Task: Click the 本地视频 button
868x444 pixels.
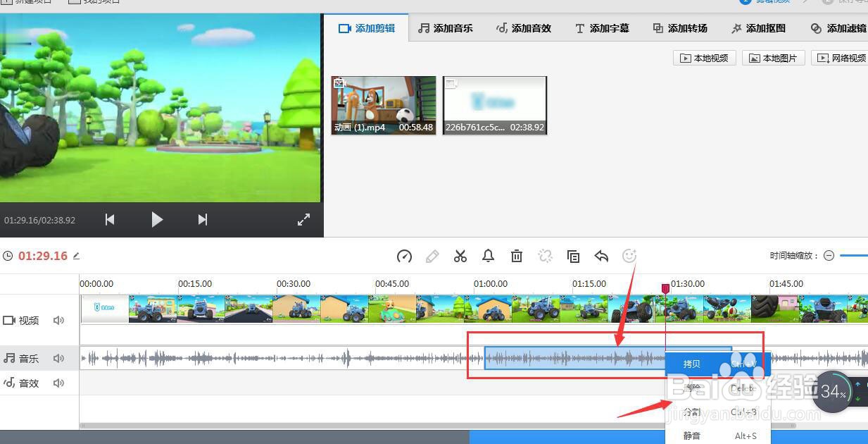Action: [x=705, y=58]
